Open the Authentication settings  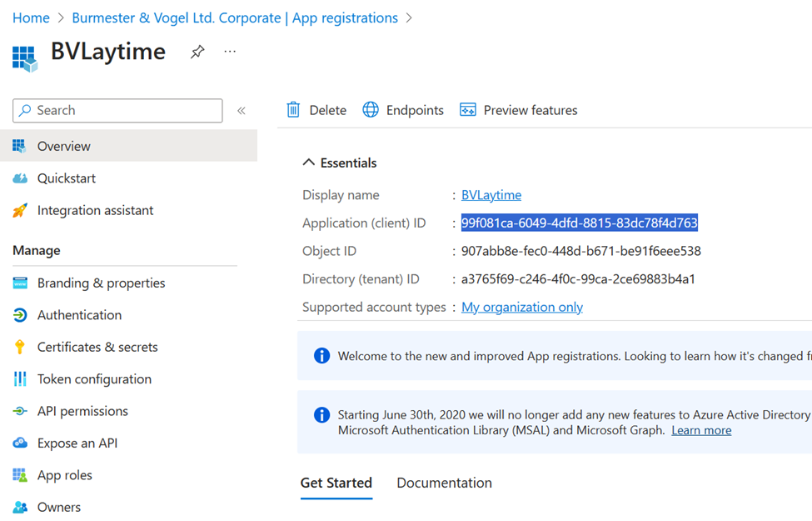(79, 315)
